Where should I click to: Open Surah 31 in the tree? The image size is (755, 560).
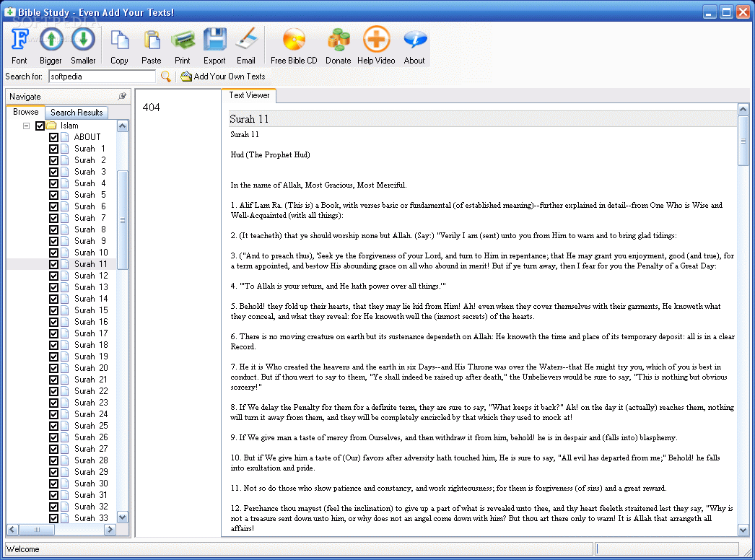[91, 496]
